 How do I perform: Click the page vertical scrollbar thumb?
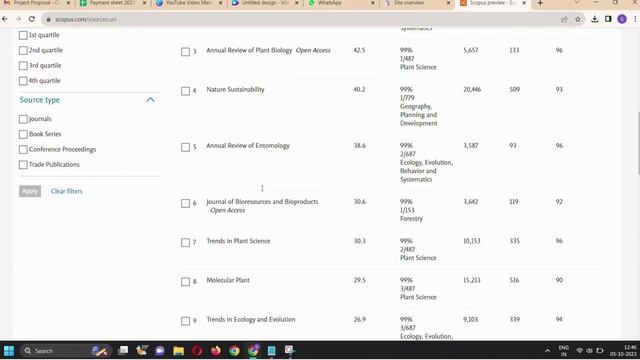pyautogui.click(x=638, y=143)
